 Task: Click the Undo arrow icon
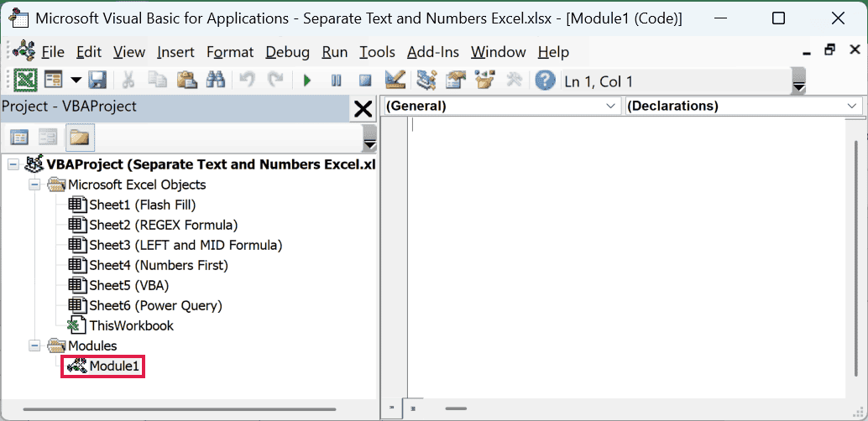pyautogui.click(x=247, y=81)
